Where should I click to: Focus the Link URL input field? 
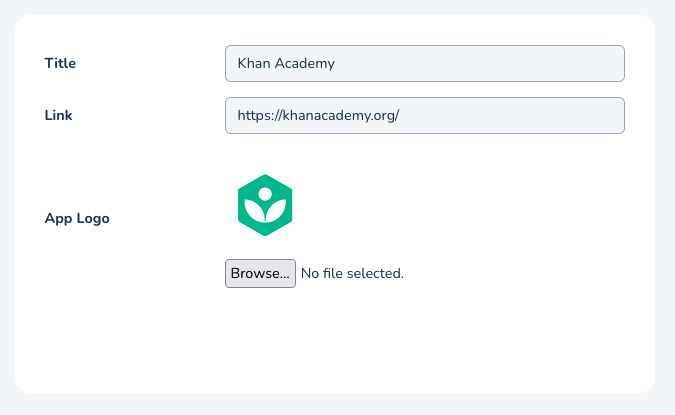point(424,115)
